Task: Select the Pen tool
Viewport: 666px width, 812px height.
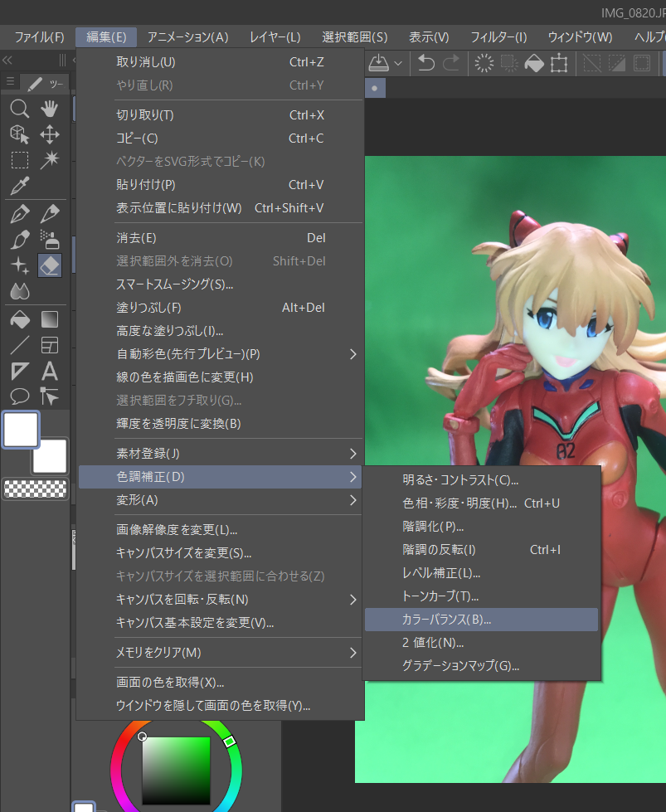Action: (20, 214)
